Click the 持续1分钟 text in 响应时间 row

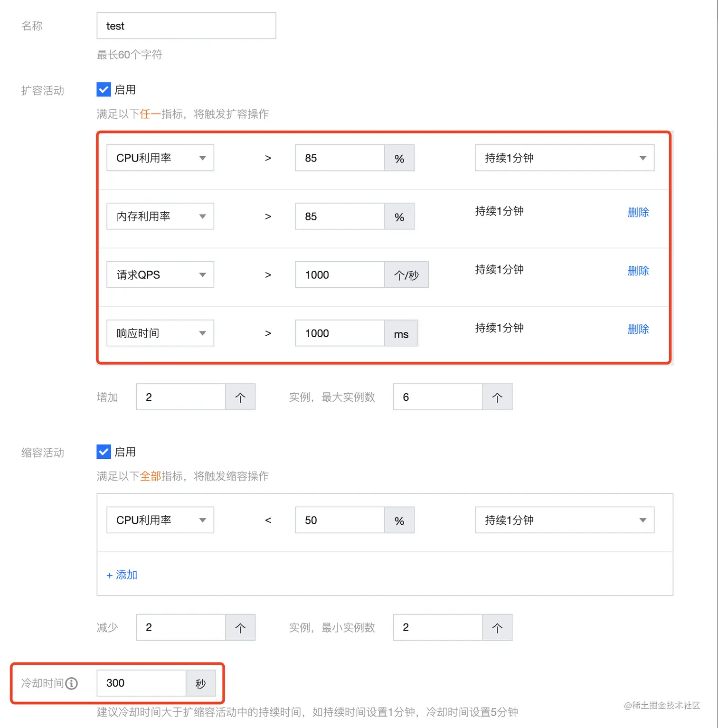(x=499, y=328)
